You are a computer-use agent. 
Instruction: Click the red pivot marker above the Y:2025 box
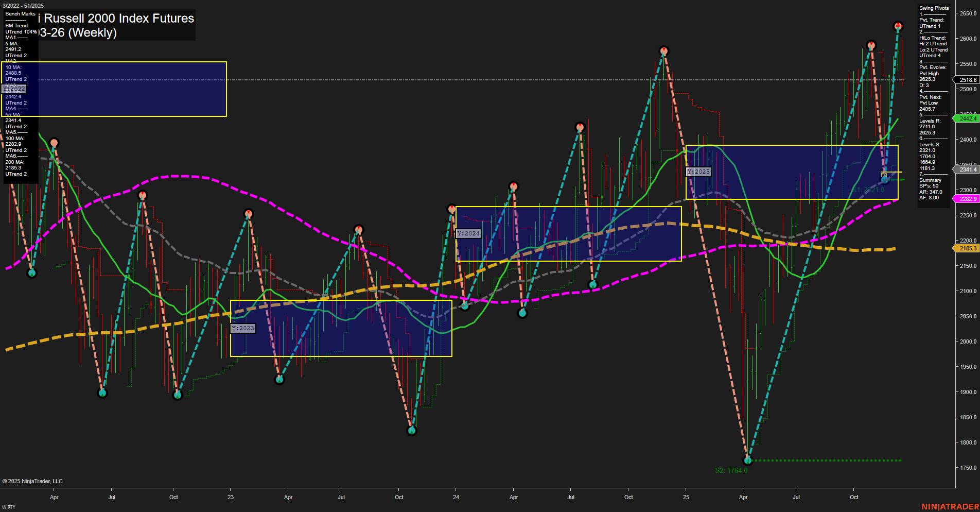871,45
